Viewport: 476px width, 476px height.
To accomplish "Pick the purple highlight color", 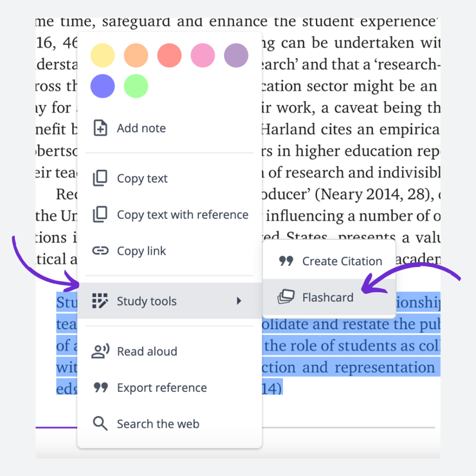I will (x=236, y=55).
